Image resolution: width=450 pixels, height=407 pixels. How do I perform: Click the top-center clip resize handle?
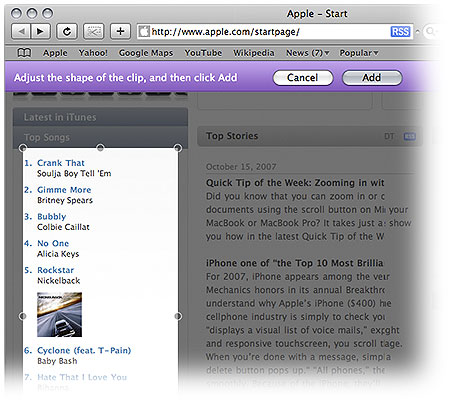[100, 148]
